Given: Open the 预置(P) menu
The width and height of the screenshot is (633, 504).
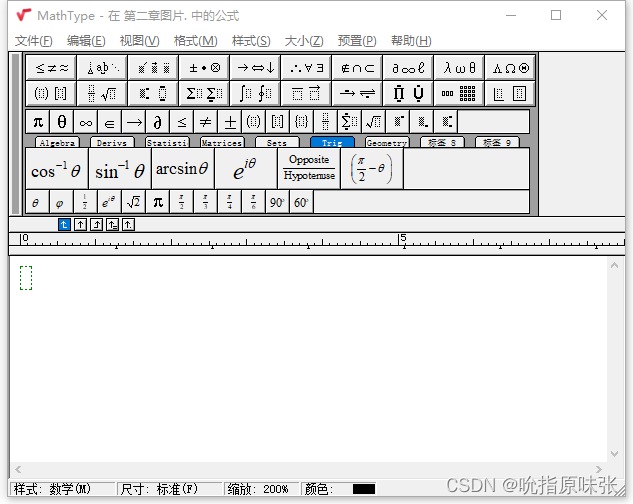Looking at the screenshot, I should [x=357, y=41].
